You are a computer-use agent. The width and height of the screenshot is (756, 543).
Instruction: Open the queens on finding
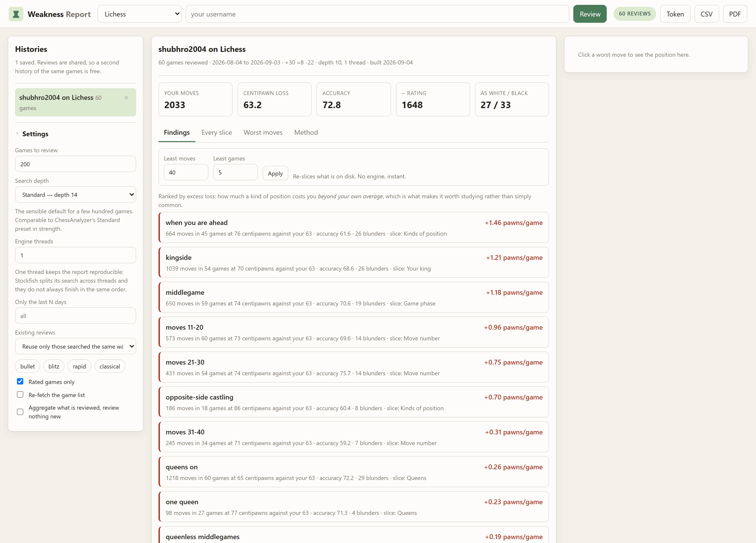click(354, 472)
